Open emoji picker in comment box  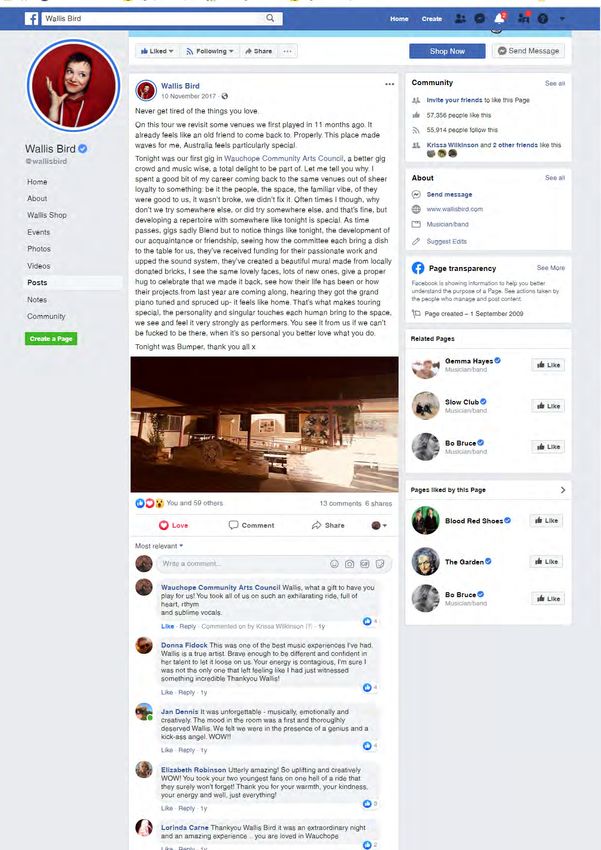point(334,564)
